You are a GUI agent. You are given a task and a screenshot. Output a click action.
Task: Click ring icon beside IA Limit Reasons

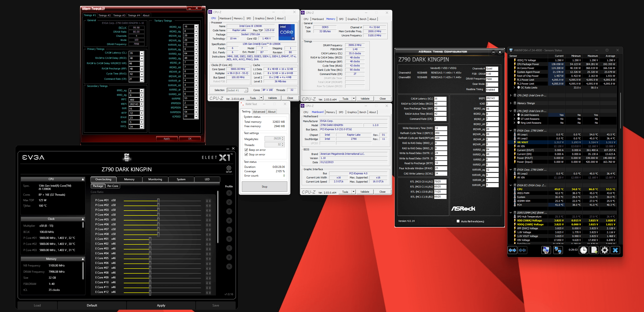point(519,115)
